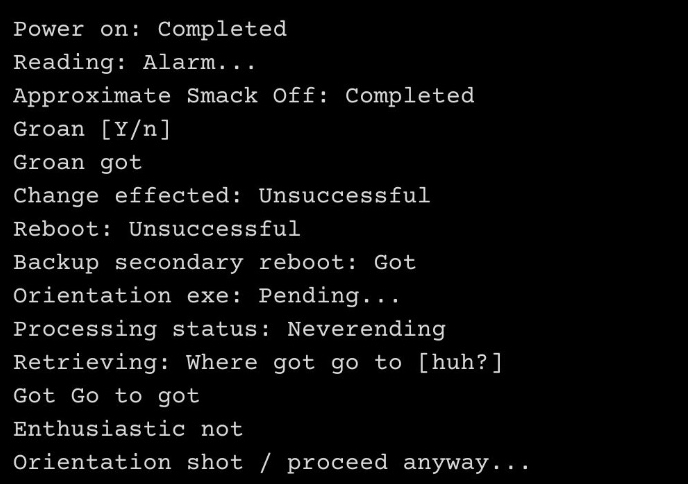Click the "Reading: Alarm..." line
This screenshot has height=484, width=688.
134,62
